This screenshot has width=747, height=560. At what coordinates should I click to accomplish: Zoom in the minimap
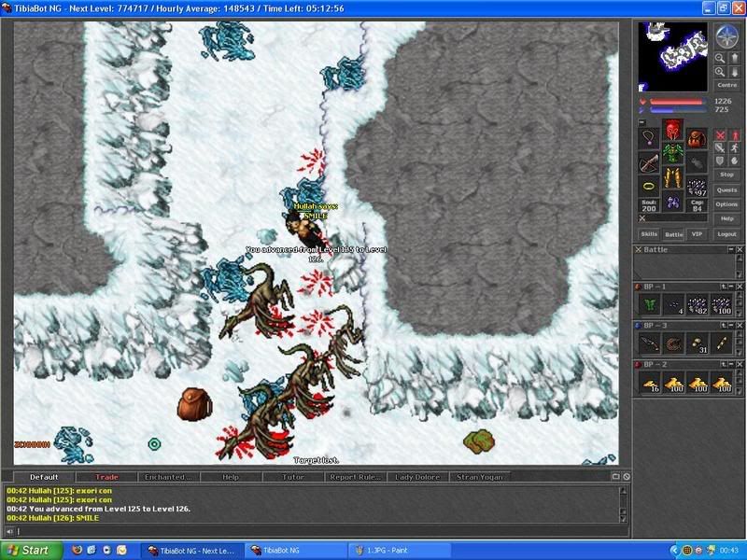720,72
